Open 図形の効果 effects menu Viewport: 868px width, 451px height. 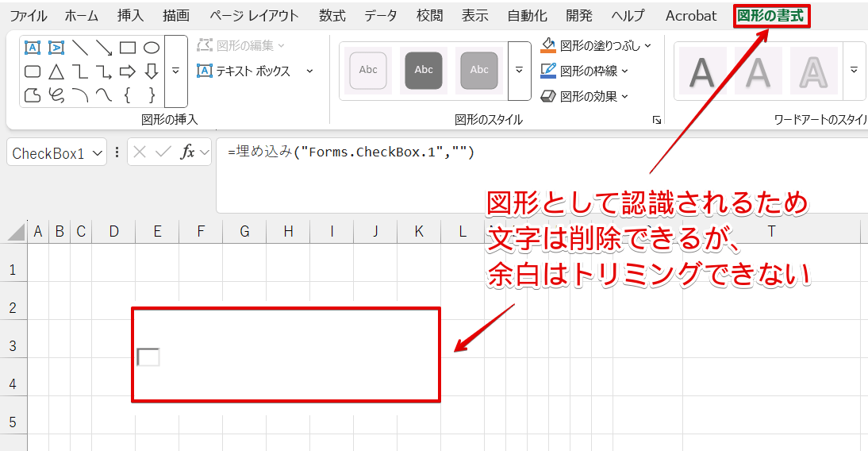pos(585,96)
